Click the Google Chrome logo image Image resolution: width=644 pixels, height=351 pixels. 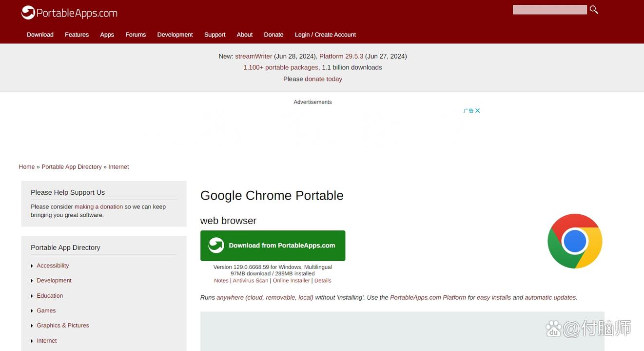pyautogui.click(x=575, y=241)
